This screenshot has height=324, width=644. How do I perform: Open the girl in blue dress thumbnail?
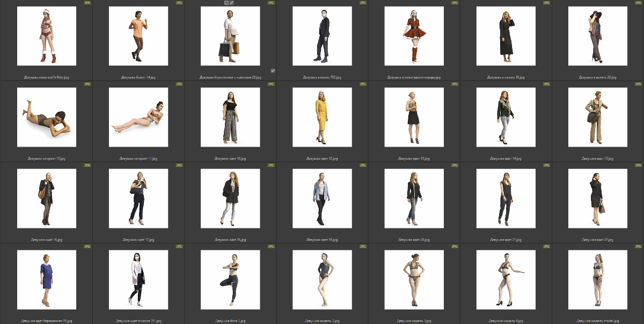(46, 280)
